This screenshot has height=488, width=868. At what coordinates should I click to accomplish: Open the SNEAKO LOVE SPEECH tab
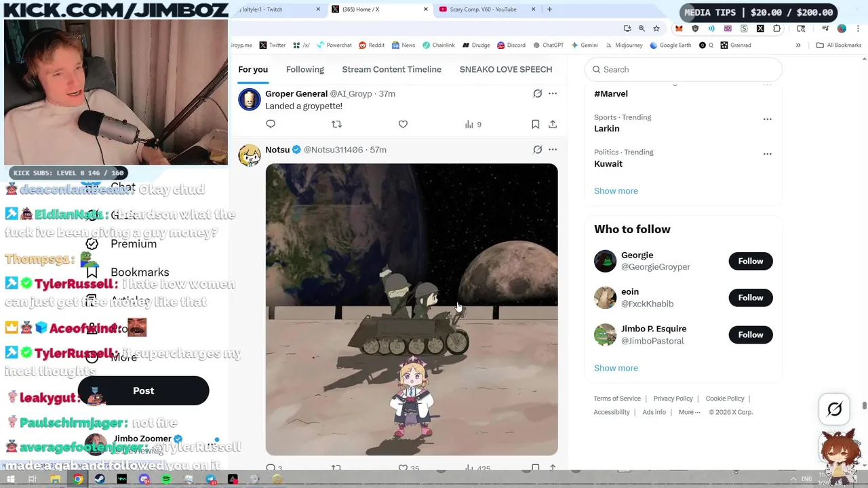[506, 69]
